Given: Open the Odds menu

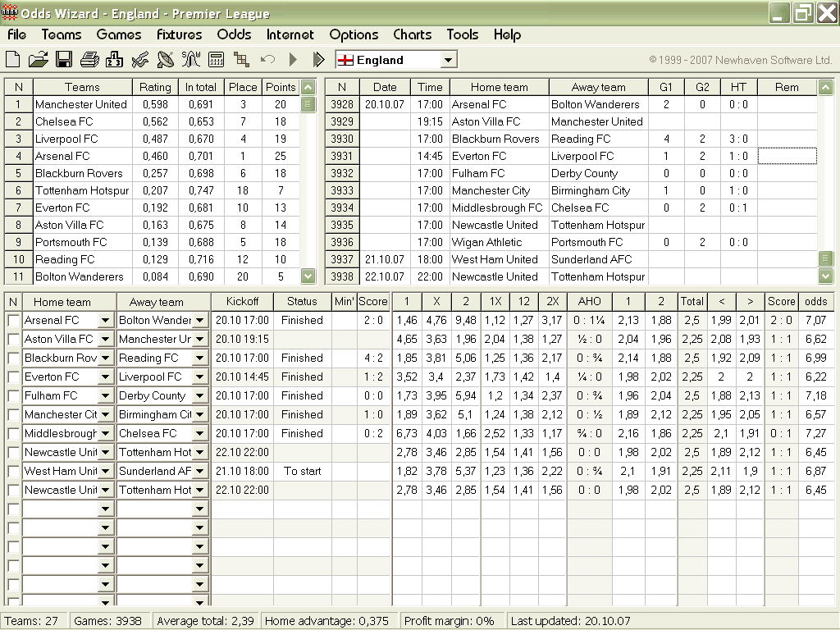Looking at the screenshot, I should click(234, 34).
